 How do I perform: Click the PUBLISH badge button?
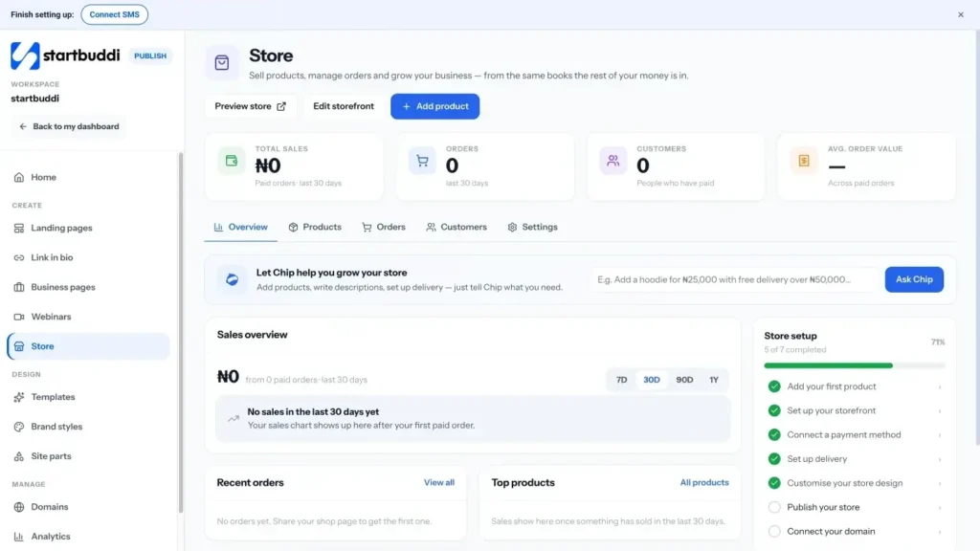pos(150,55)
